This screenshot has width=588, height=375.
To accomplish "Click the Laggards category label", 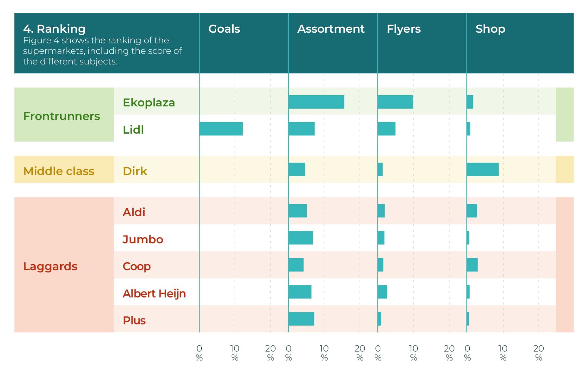I will [x=50, y=266].
